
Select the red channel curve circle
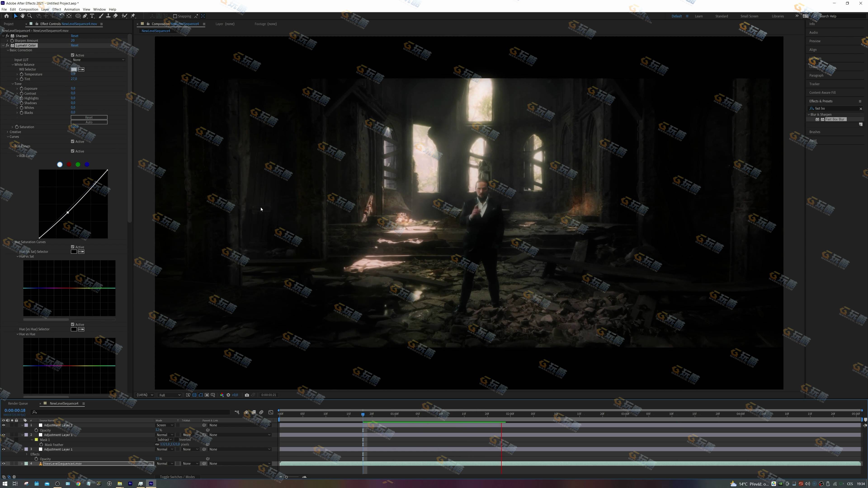tap(69, 164)
